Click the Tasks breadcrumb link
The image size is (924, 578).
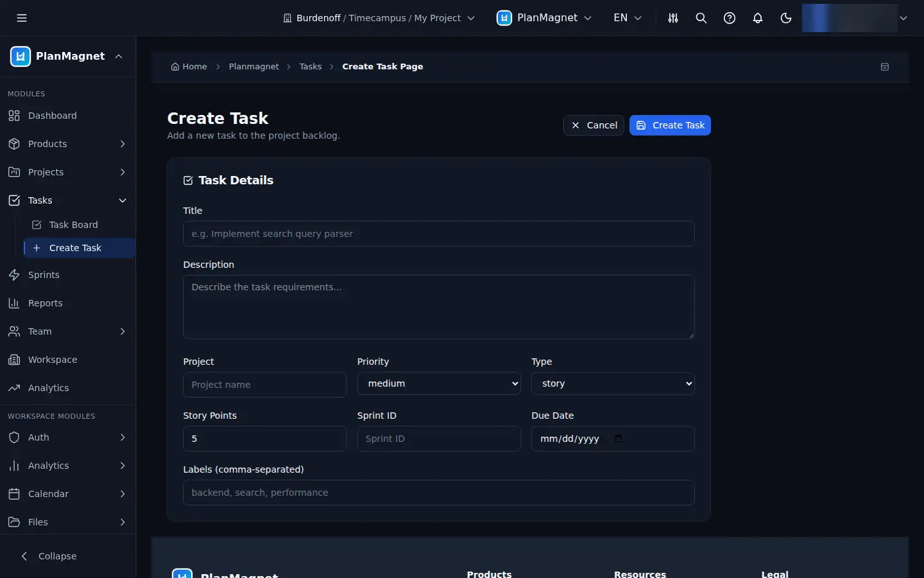311,67
